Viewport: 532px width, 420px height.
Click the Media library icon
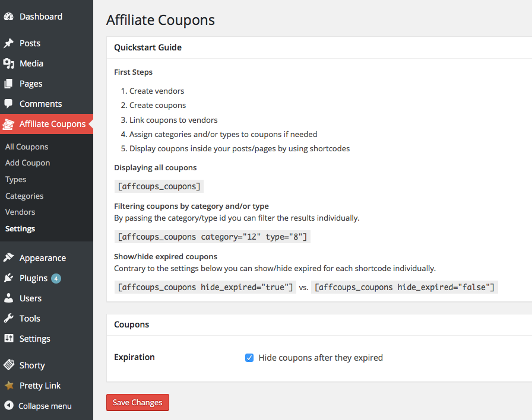(x=9, y=63)
